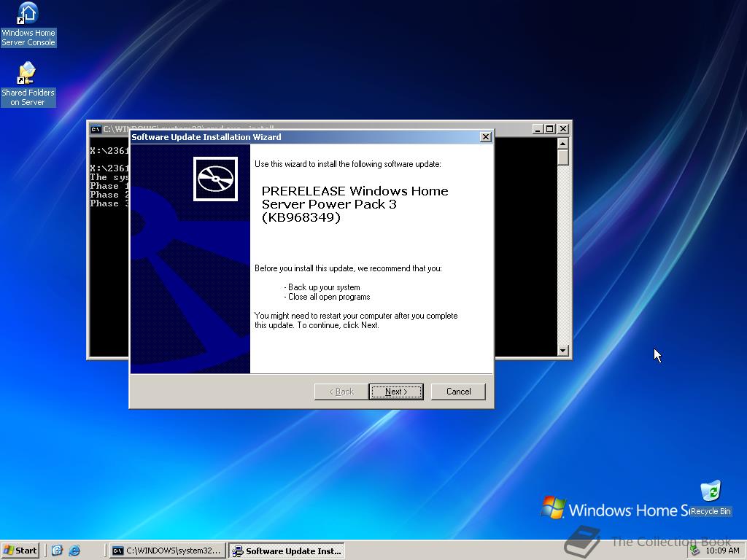
Task: Click the command prompt scrollbar thumb
Action: click(x=562, y=157)
